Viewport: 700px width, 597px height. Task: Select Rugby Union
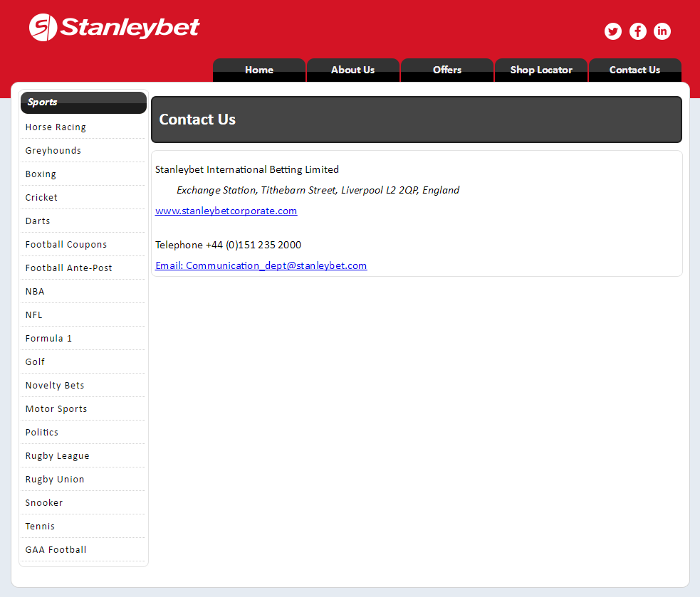click(x=83, y=480)
